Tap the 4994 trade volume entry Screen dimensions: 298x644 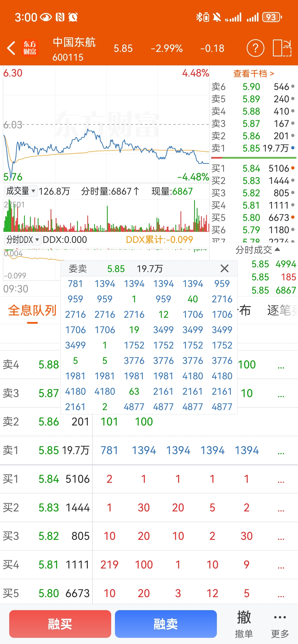click(285, 264)
